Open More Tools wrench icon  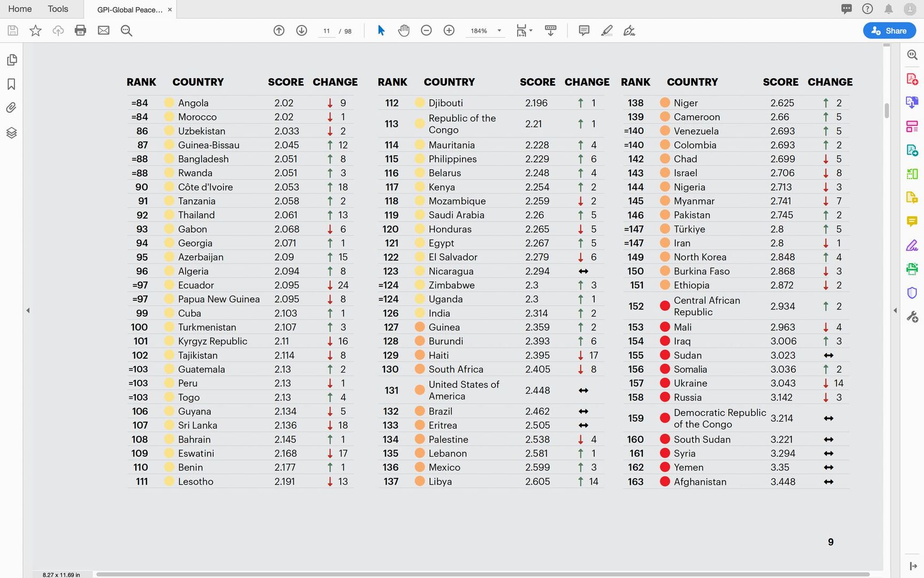point(912,317)
